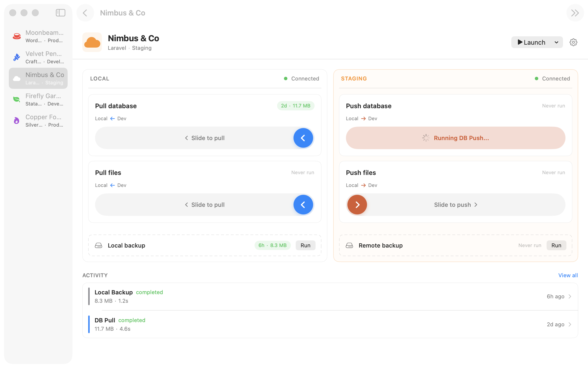588x368 pixels.
Task: Click the 2d · 11.7 MB badge
Action: click(296, 106)
